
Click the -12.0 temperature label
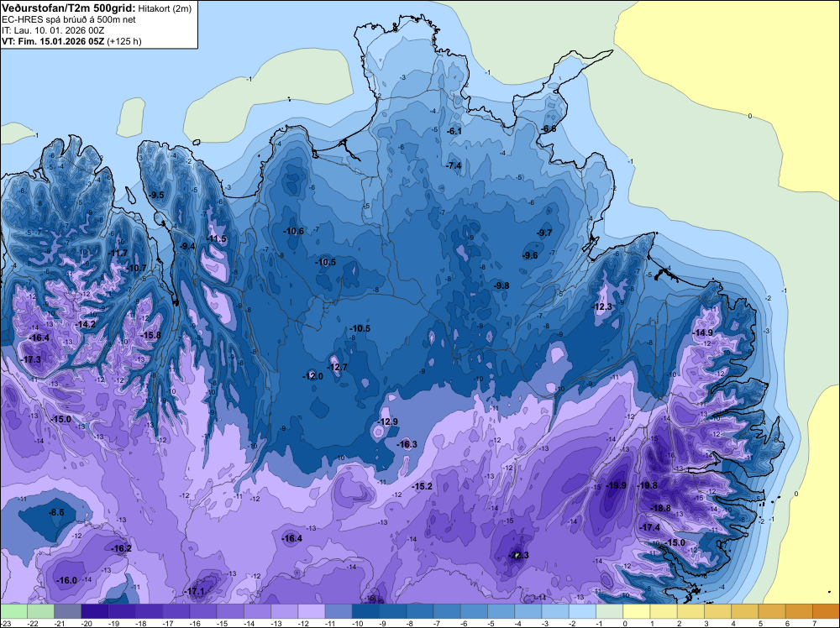[x=312, y=376]
